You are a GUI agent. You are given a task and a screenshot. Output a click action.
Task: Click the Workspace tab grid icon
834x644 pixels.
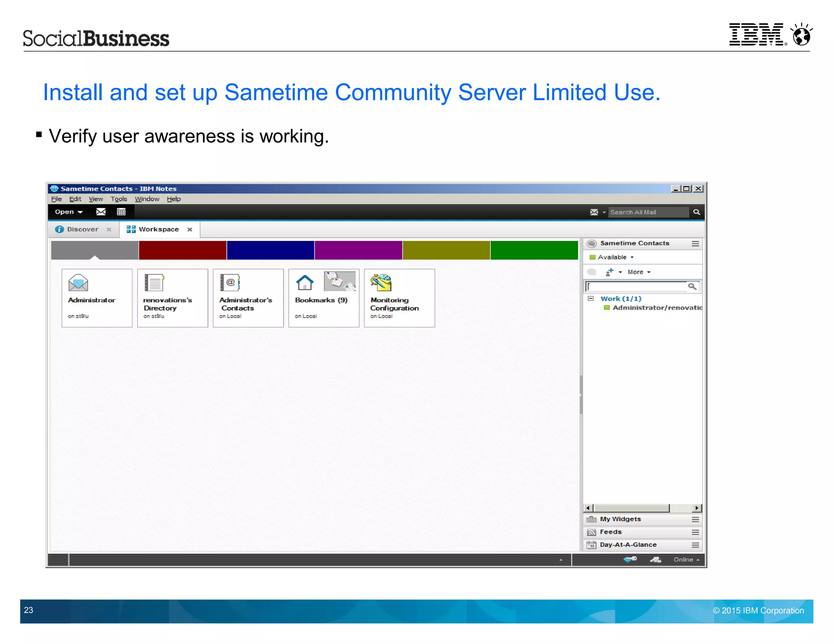(x=131, y=229)
